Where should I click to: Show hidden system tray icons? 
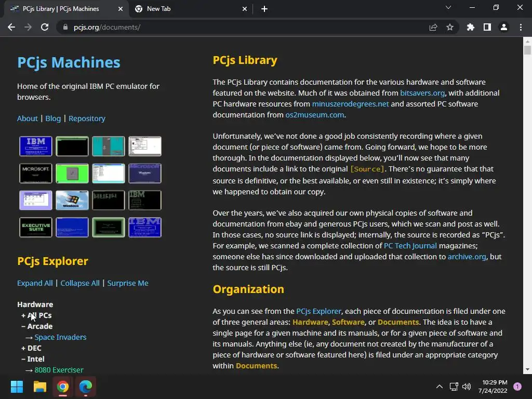pyautogui.click(x=440, y=387)
